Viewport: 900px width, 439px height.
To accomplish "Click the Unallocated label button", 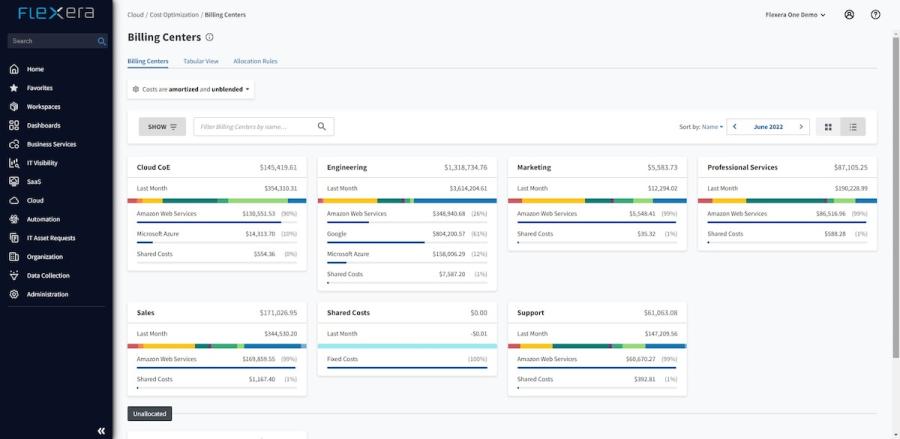I will (149, 413).
